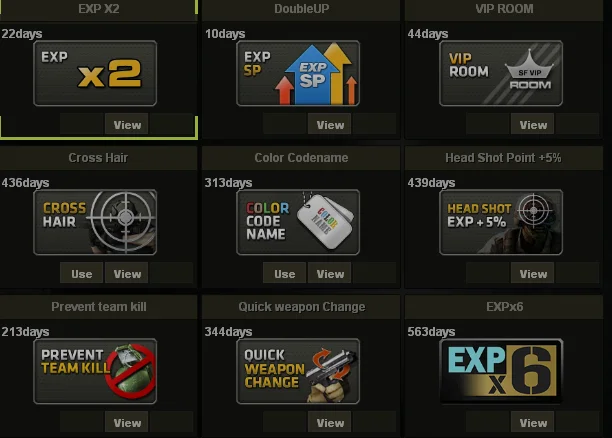The image size is (612, 438).
Task: Select the EXP x6 item icon
Action: pos(501,371)
